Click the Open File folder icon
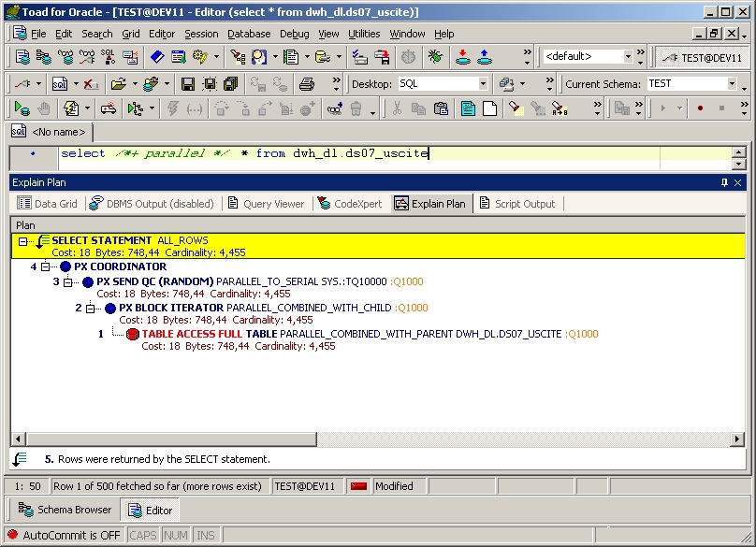 (117, 83)
